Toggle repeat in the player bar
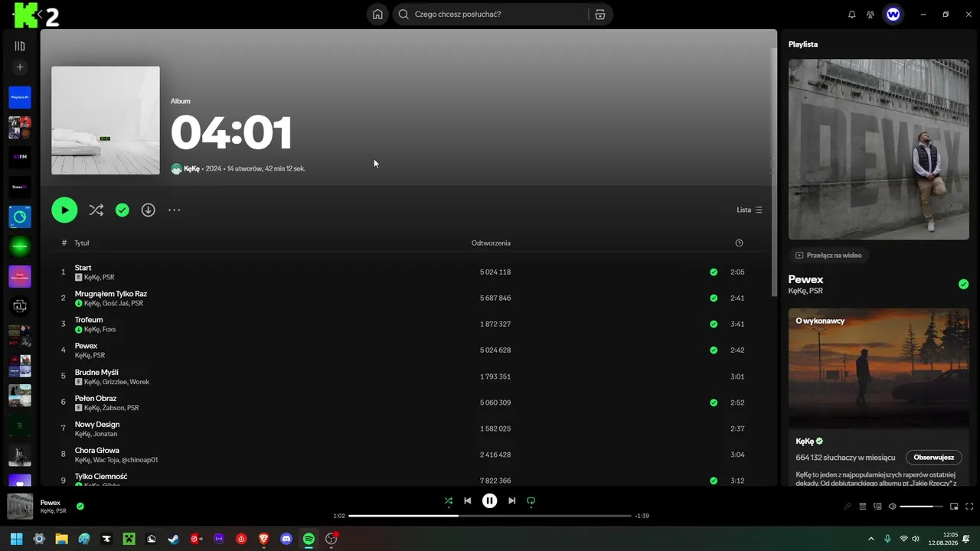Screen dimensions: 980x551 tap(531, 501)
